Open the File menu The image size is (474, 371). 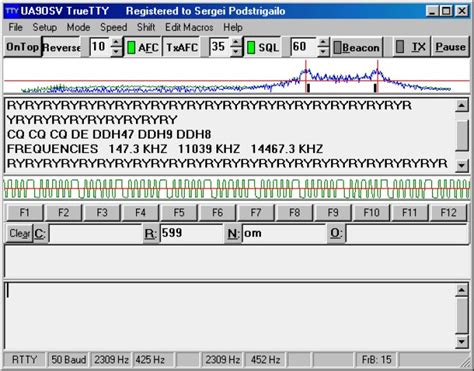coord(15,27)
